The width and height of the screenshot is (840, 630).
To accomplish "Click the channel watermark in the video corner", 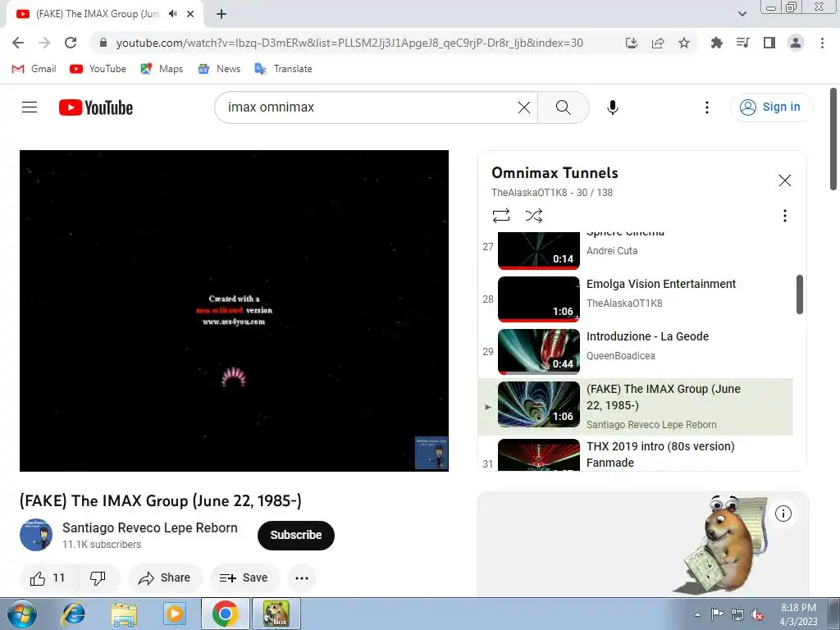I will pos(431,453).
